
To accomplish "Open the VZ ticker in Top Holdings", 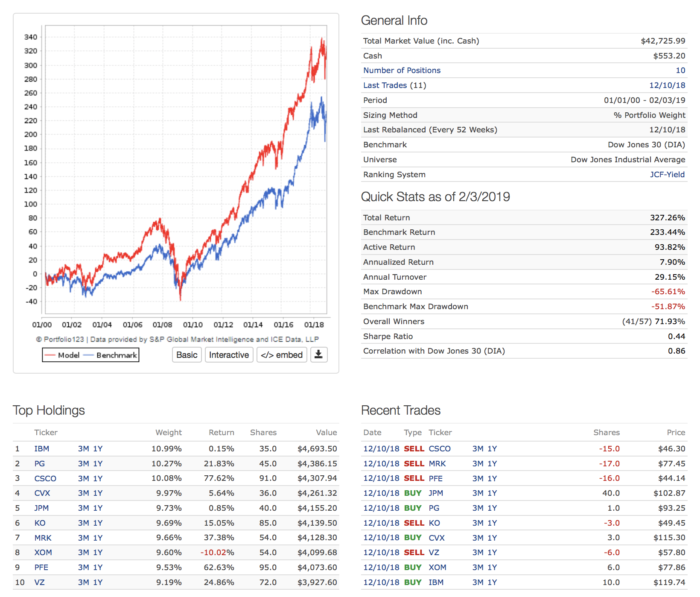I will click(x=39, y=582).
